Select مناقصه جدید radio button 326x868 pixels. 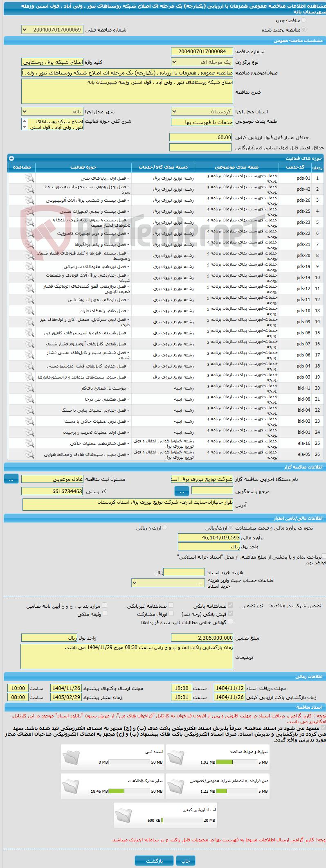coord(304,20)
